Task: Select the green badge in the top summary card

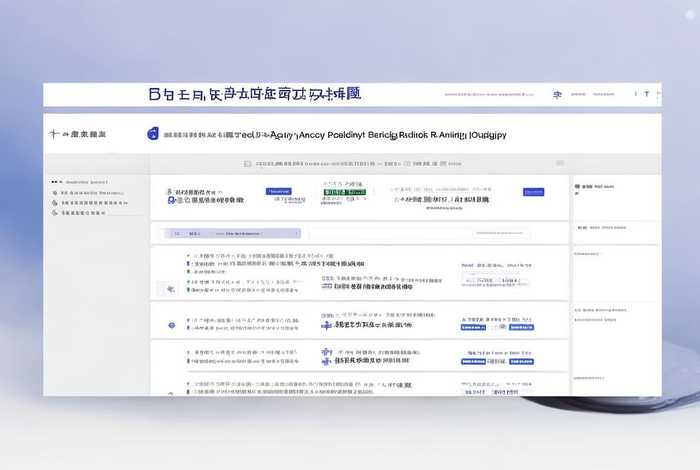Action: coord(345,192)
